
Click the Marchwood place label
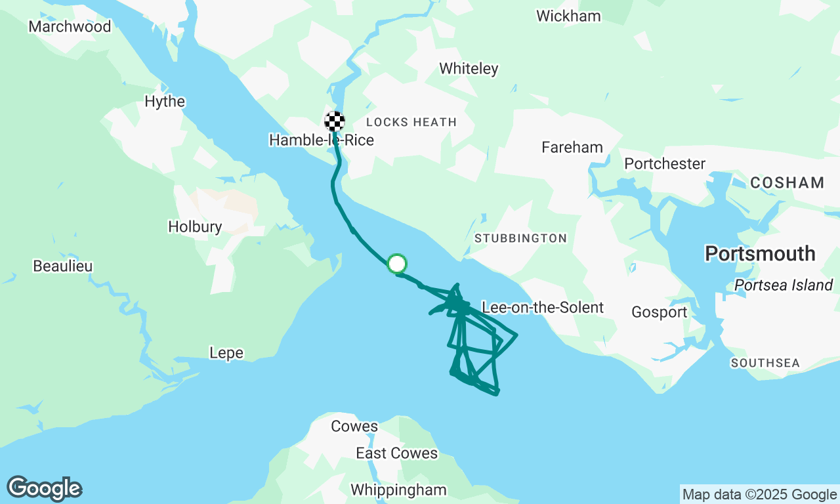(70, 27)
